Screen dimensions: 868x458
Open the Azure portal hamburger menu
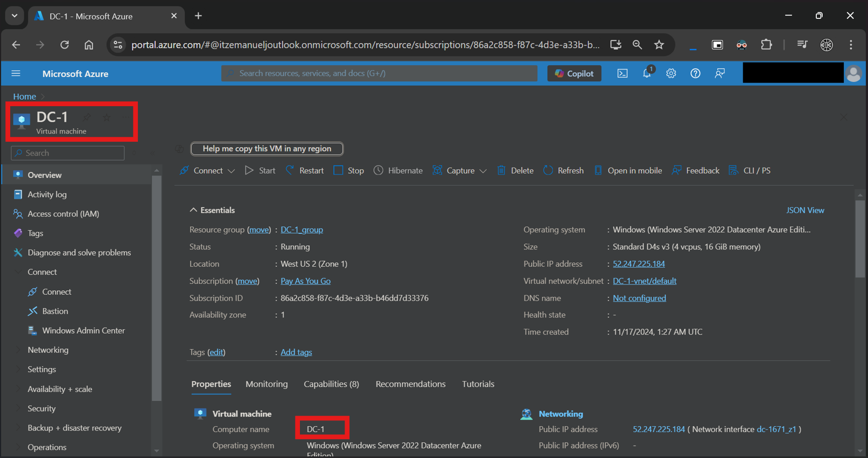click(x=16, y=73)
